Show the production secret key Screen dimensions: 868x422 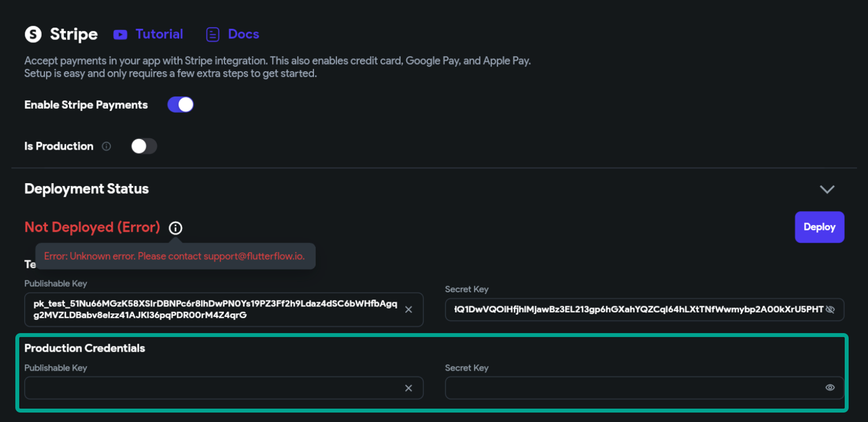pyautogui.click(x=830, y=388)
